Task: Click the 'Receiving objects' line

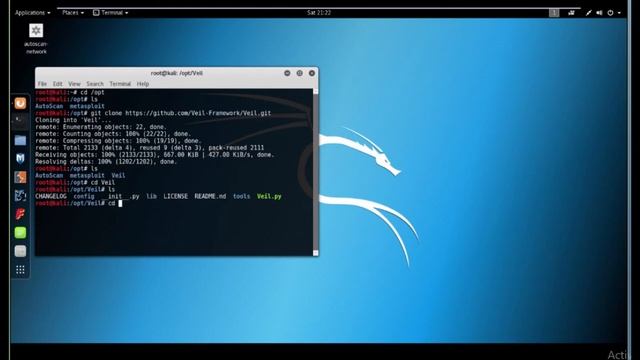Action: pyautogui.click(x=155, y=155)
